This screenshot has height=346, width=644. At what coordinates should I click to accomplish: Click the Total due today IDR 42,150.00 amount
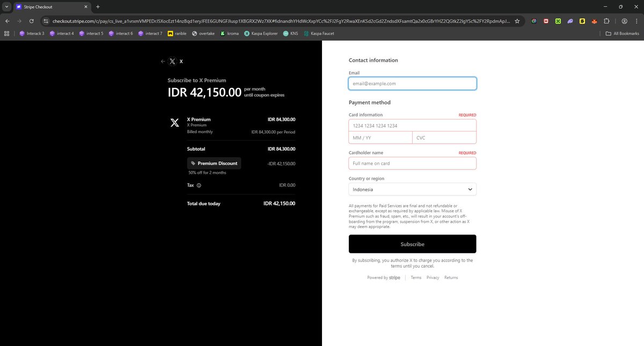(279, 203)
